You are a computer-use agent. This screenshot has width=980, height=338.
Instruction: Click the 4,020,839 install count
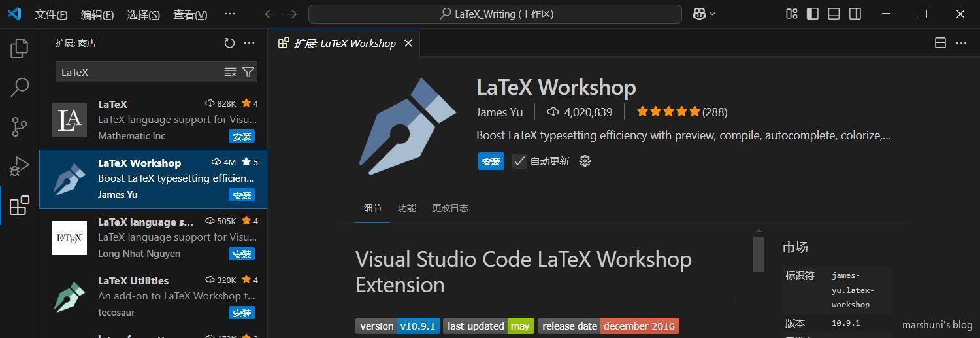tap(580, 112)
